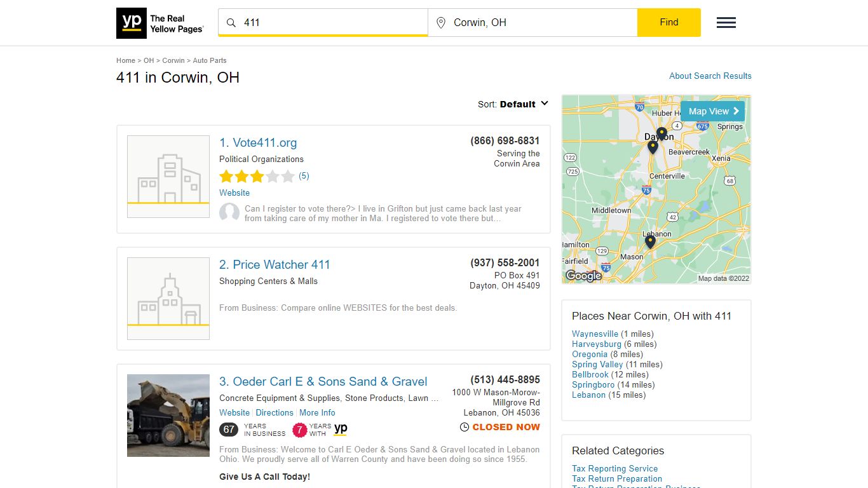Viewport: 868px width, 488px height.
Task: Open Lebanon nearby place link
Action: tap(589, 395)
